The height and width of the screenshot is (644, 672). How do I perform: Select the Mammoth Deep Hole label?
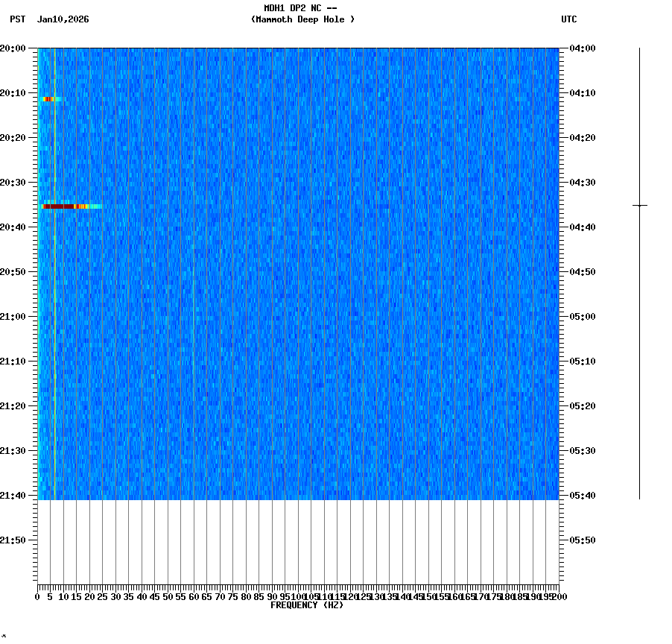tap(302, 20)
